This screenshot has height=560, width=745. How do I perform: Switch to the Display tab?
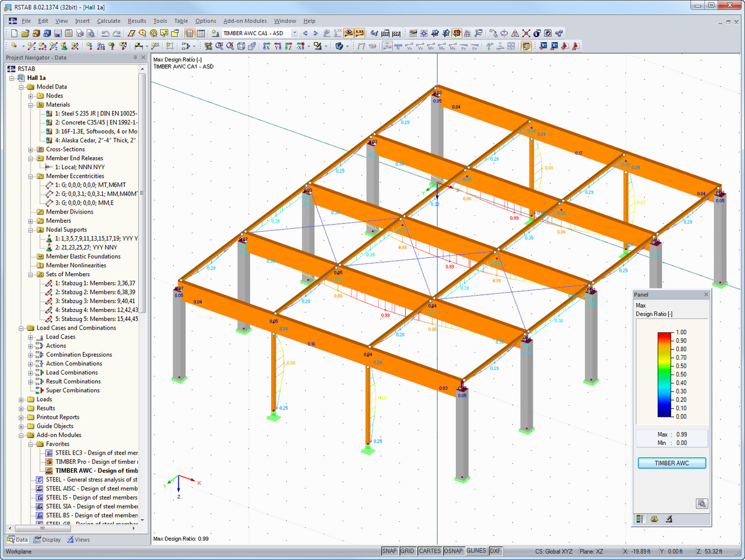47,539
